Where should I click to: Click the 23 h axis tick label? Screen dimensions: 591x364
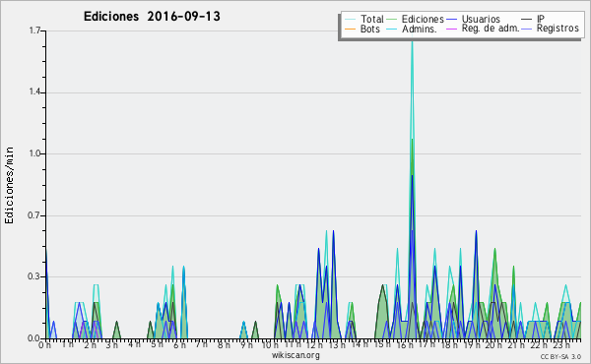click(x=561, y=345)
